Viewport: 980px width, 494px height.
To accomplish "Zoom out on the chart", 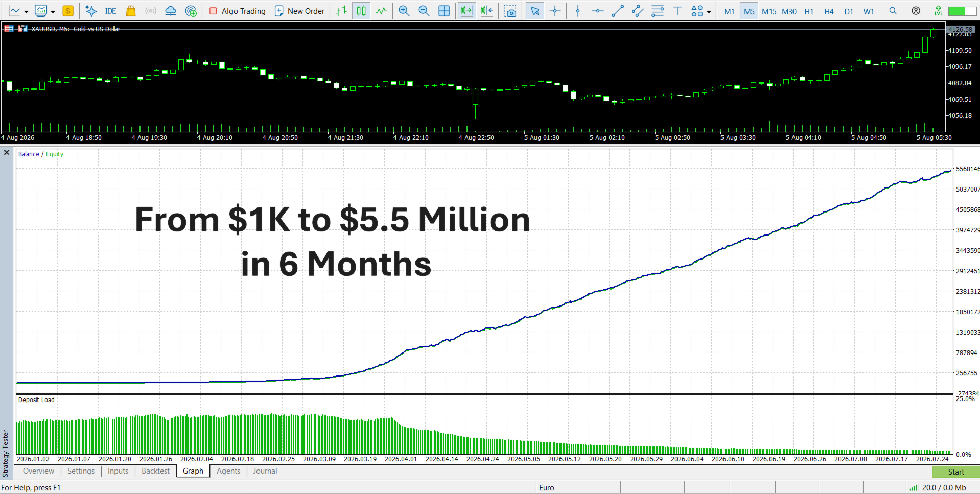I will click(x=424, y=11).
